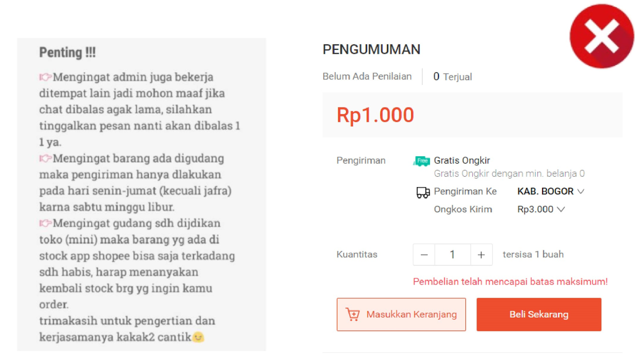Image resolution: width=635 pixels, height=364 pixels.
Task: Click the shopping cart icon in Masukkan Keranjang
Action: coord(354,314)
